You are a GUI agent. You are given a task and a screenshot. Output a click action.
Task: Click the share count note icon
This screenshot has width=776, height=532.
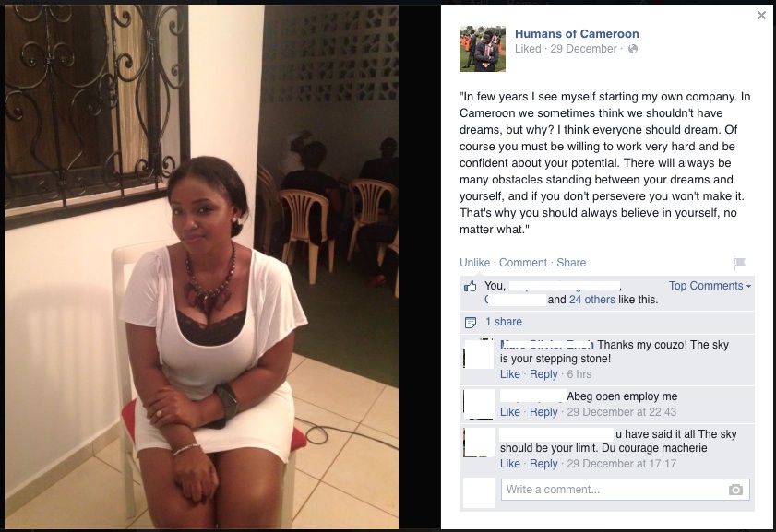471,323
